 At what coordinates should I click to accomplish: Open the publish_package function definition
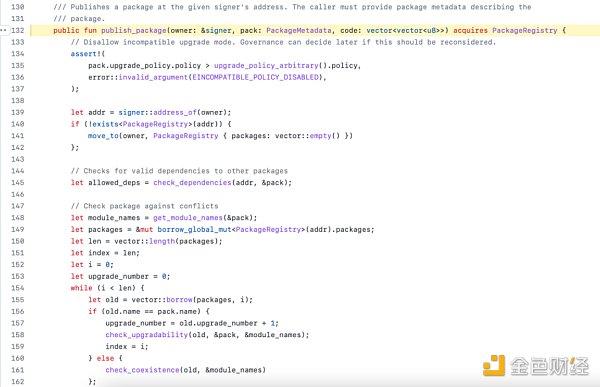(x=134, y=30)
